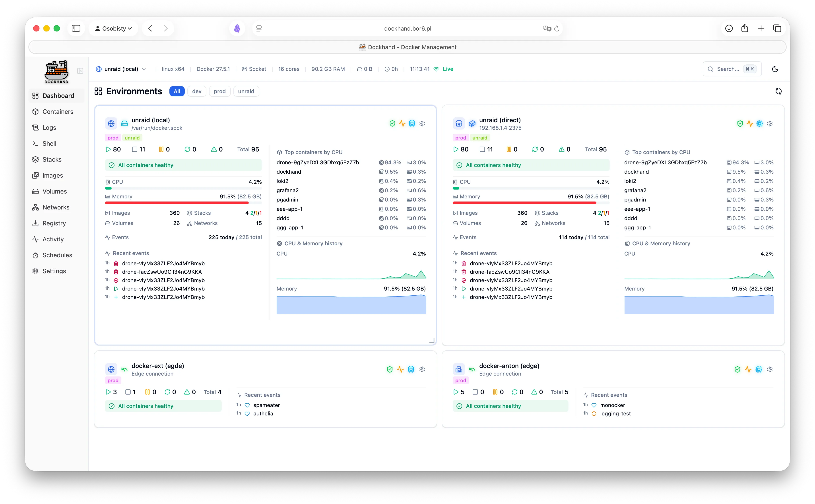Screen dimensions: 815x504
Task: Open the Osobisty profile dropdown in the browser toolbar
Action: point(113,28)
